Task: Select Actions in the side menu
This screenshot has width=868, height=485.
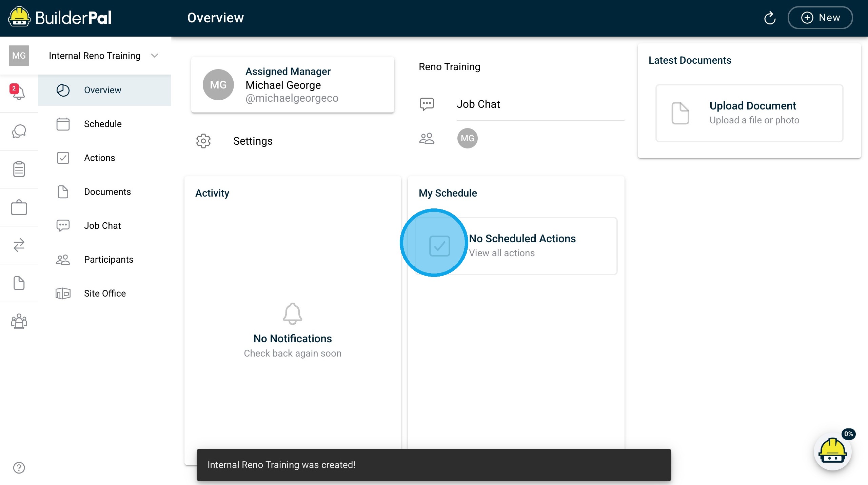Action: (99, 158)
